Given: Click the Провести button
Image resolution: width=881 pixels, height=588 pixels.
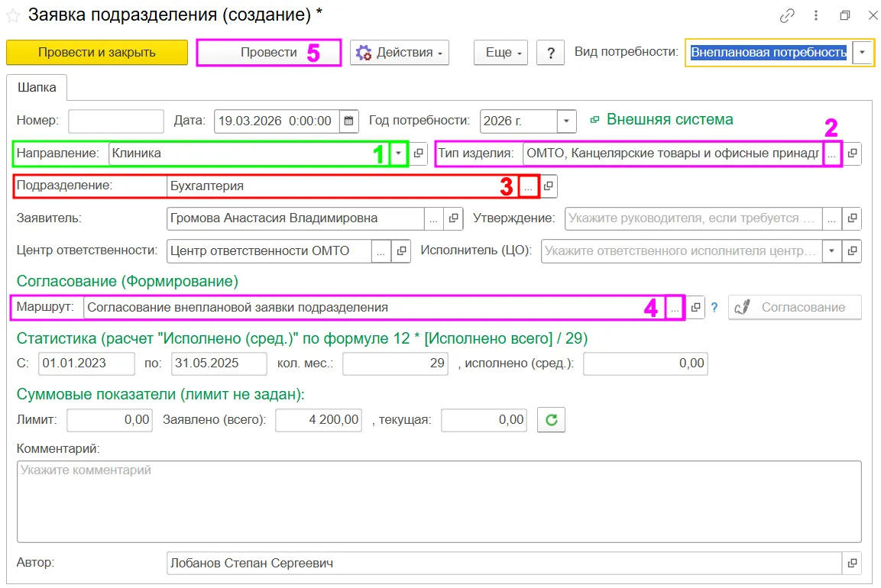Looking at the screenshot, I should [x=269, y=53].
